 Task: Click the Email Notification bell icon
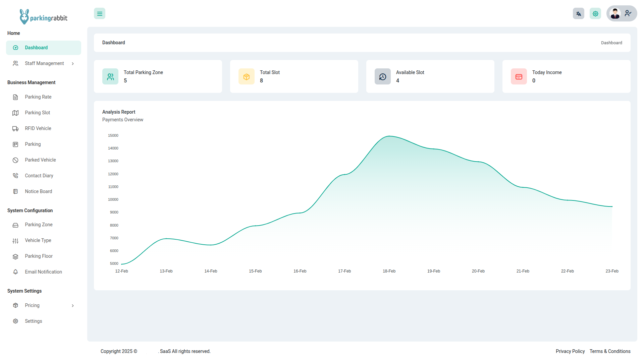coord(15,272)
